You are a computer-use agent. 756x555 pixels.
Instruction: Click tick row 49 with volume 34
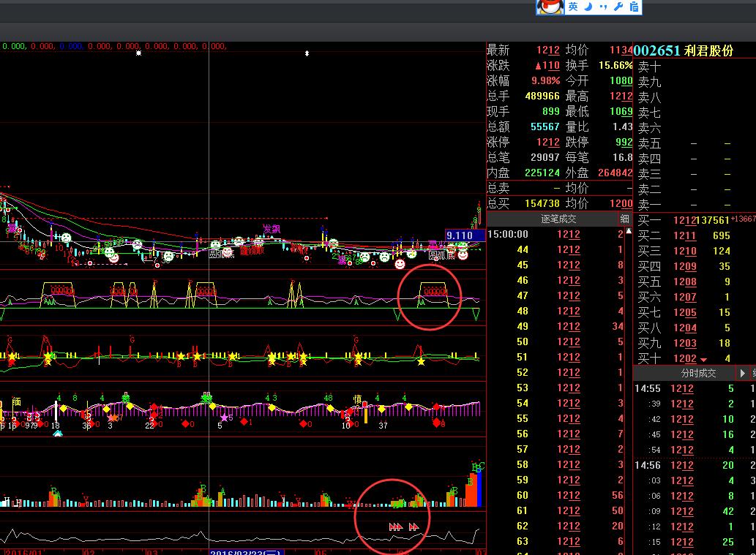coord(555,326)
